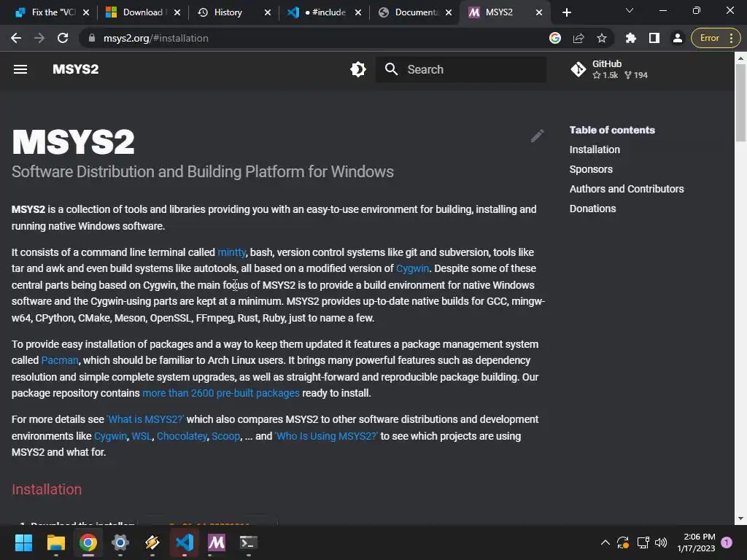Open the first Cygwin link after 'modified version of'
The width and height of the screenshot is (747, 560).
pos(413,268)
